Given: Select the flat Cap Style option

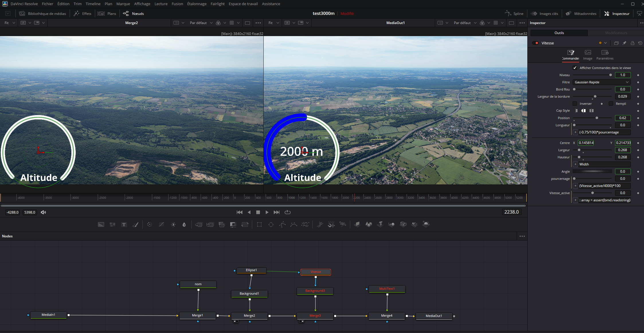Looking at the screenshot, I should click(576, 111).
